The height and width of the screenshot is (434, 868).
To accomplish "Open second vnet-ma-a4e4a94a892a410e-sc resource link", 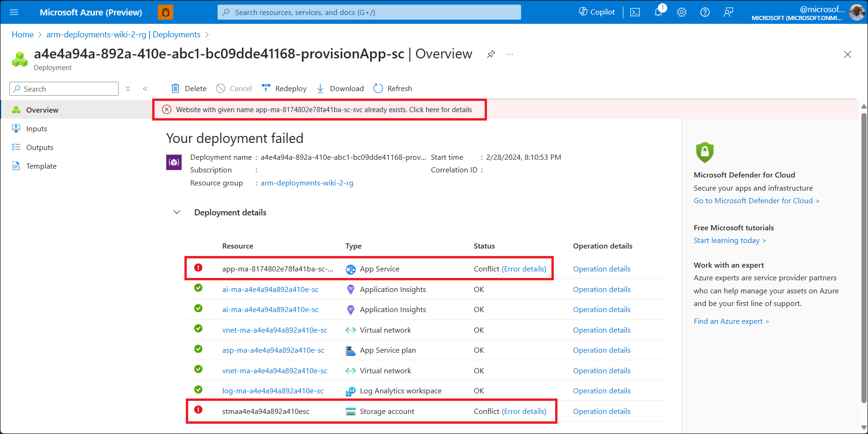I will click(275, 371).
